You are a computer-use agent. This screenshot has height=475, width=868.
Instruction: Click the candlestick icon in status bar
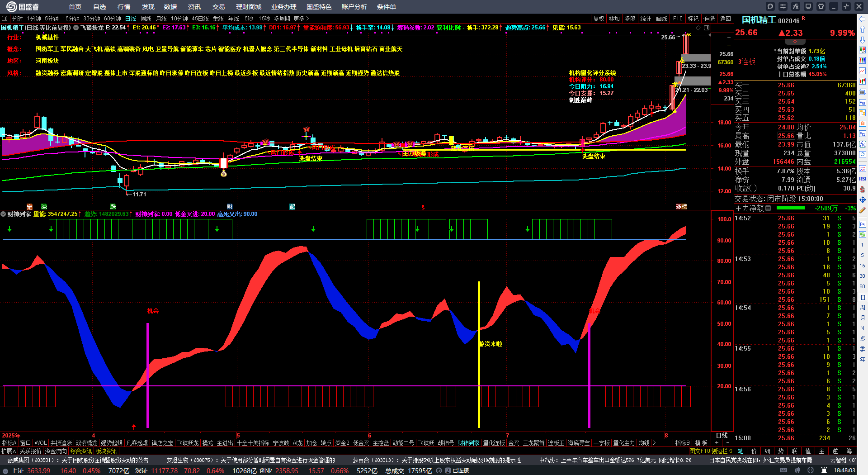tap(797, 470)
